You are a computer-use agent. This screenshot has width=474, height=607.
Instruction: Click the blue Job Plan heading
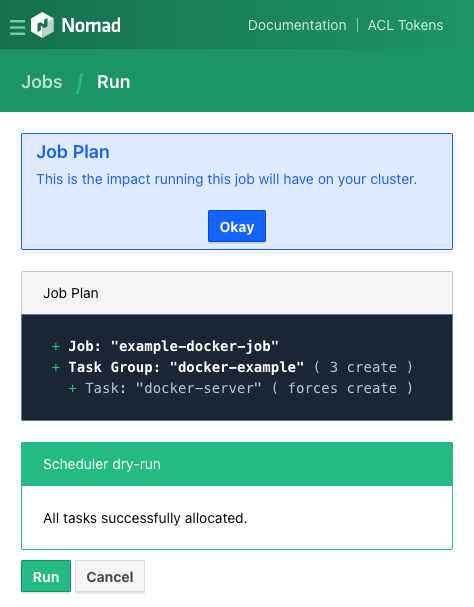[73, 152]
